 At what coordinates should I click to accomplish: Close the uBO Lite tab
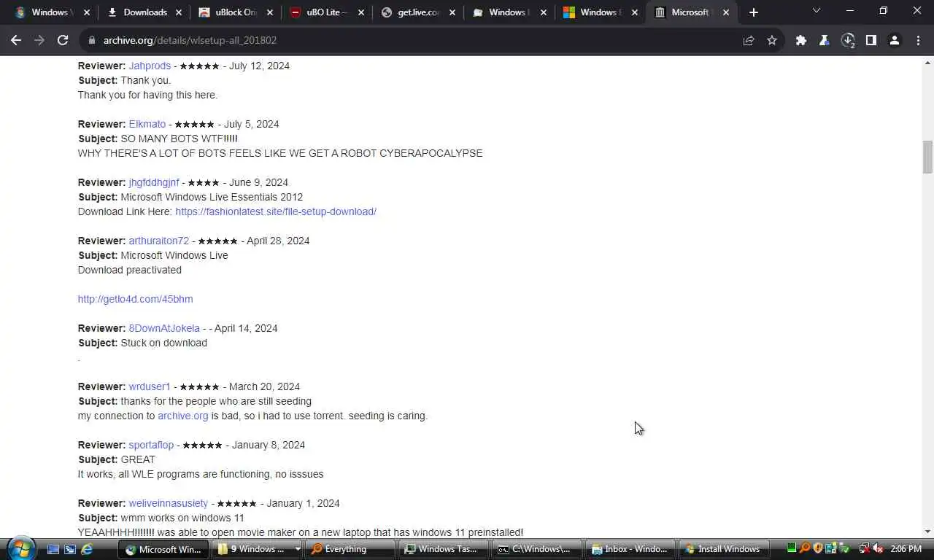tap(361, 12)
